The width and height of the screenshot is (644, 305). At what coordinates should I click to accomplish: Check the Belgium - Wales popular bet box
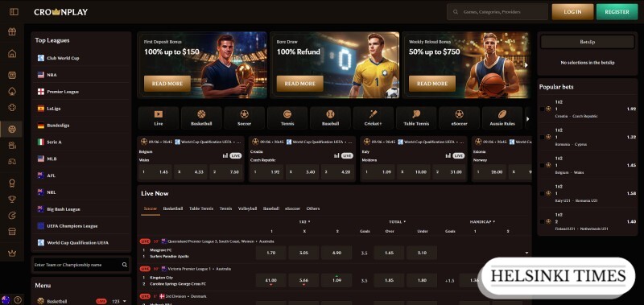pos(542,166)
